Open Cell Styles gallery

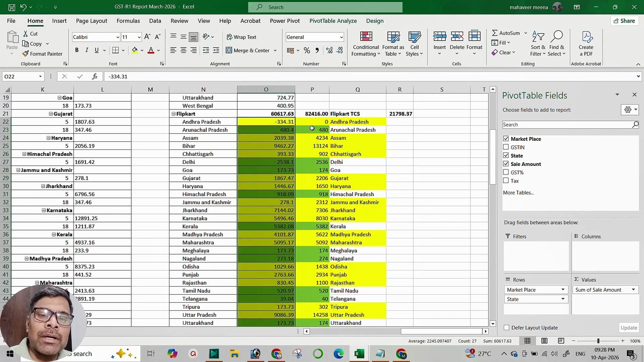pos(414,44)
